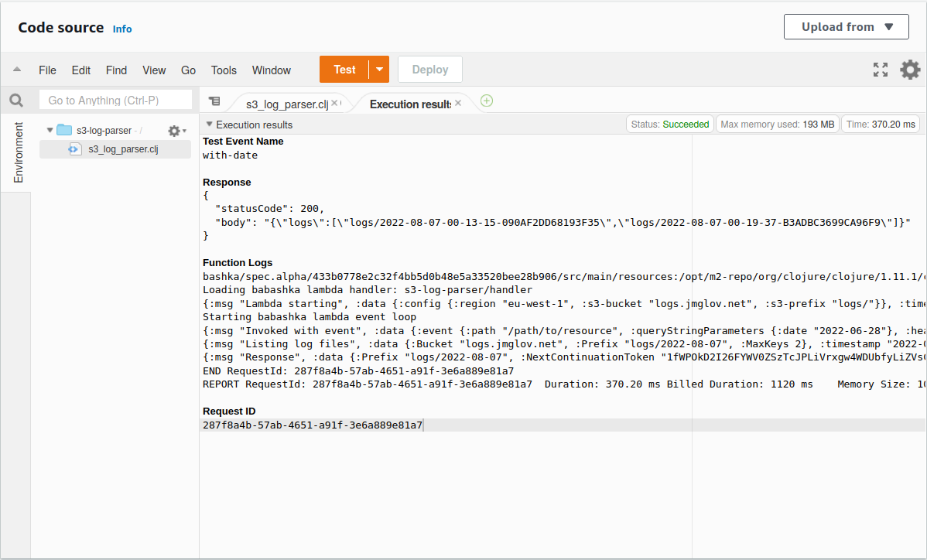
Task: Click the "statusCode": 200 response line
Action: click(270, 209)
